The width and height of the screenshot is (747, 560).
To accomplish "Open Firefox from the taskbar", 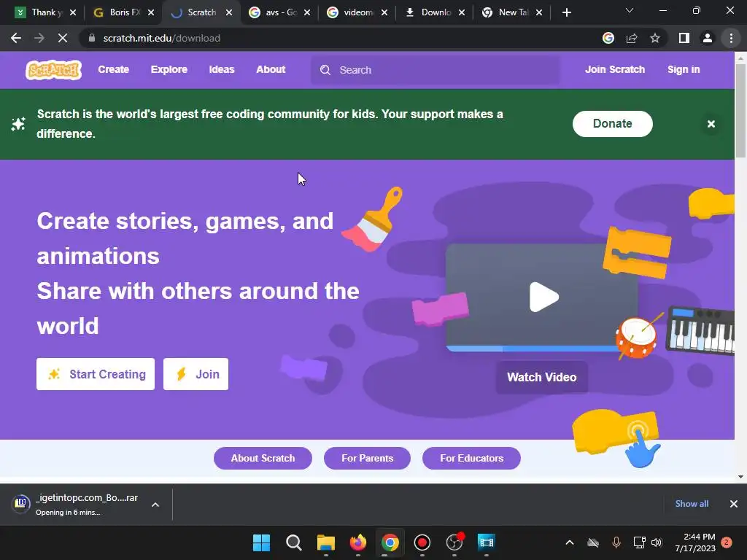I will pyautogui.click(x=357, y=542).
